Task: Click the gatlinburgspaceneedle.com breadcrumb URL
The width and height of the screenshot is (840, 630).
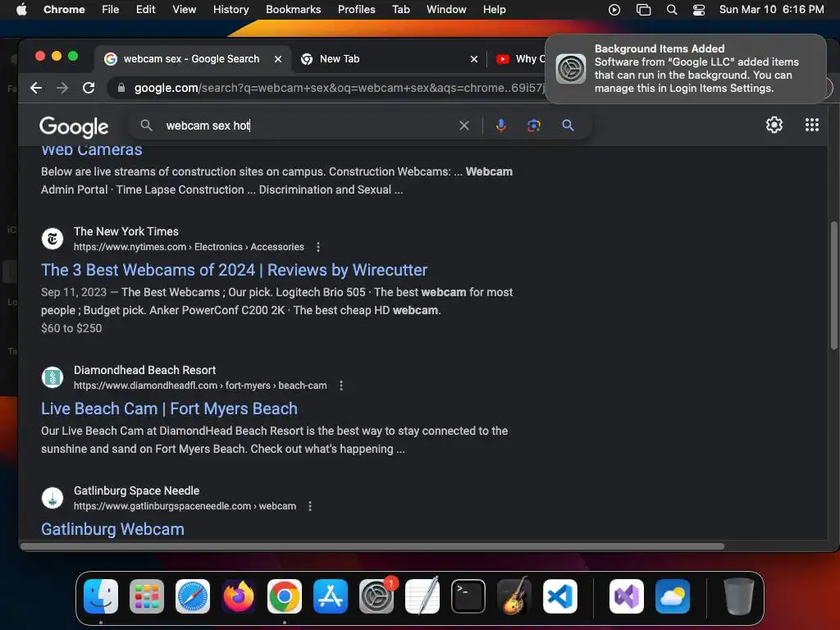Action: tap(185, 506)
